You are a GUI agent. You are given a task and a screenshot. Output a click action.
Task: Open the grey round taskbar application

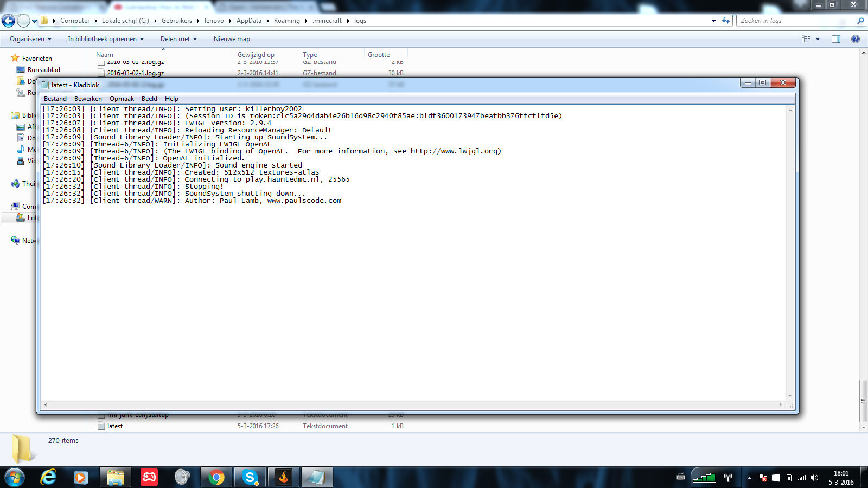(182, 477)
